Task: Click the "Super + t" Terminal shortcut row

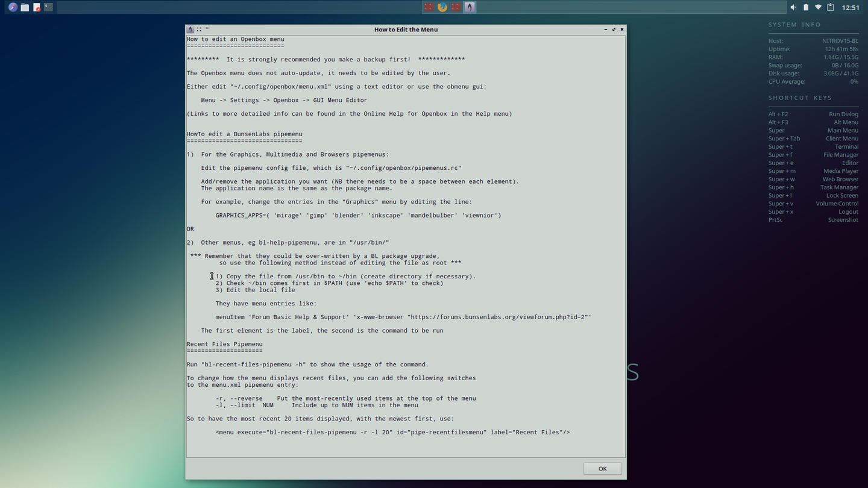Action: click(813, 146)
